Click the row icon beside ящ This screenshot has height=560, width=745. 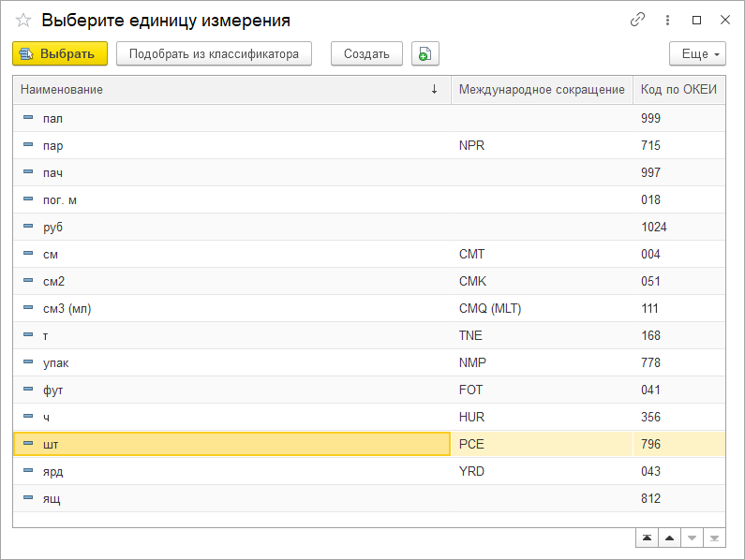28,498
